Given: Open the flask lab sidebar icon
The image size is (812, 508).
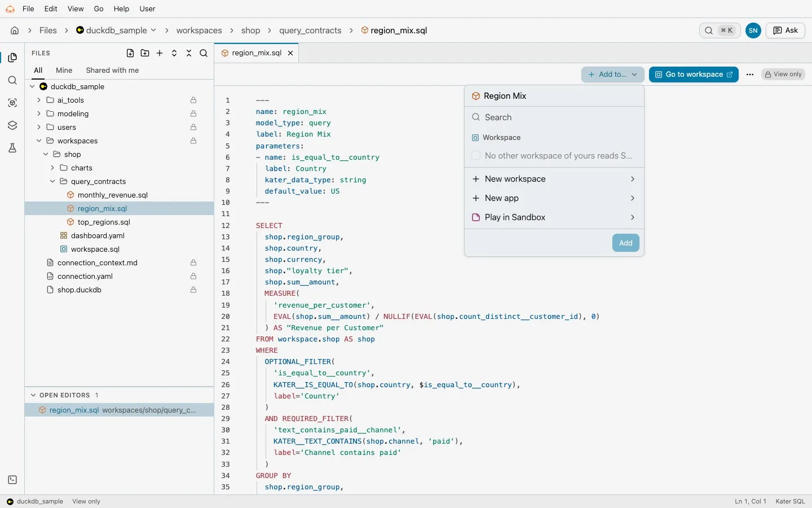Looking at the screenshot, I should pos(12,148).
